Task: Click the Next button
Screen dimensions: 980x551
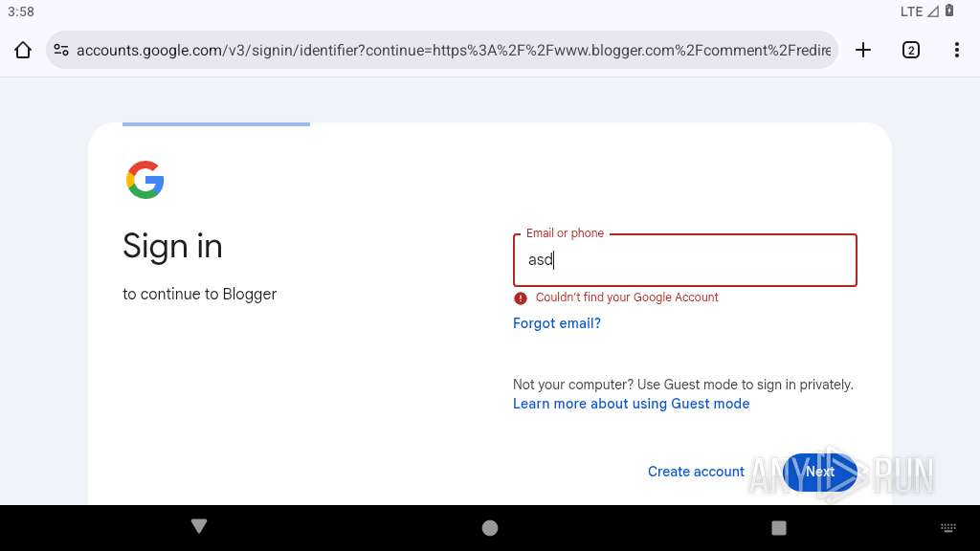Action: click(820, 472)
